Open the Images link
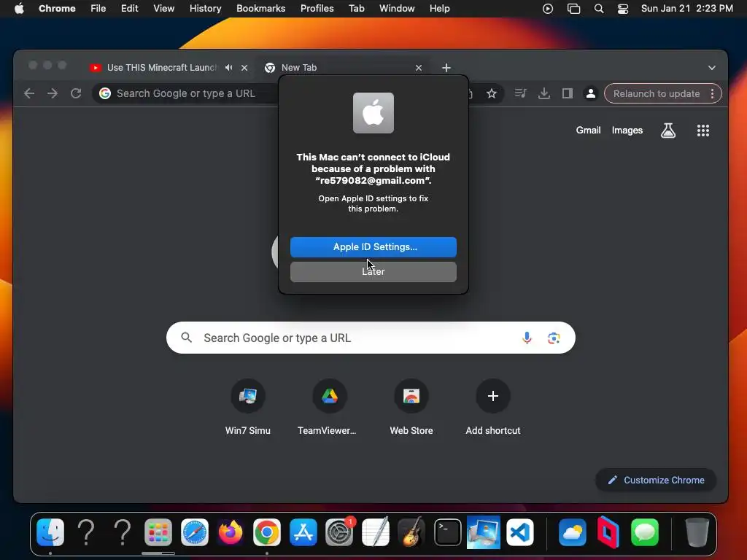 [627, 130]
